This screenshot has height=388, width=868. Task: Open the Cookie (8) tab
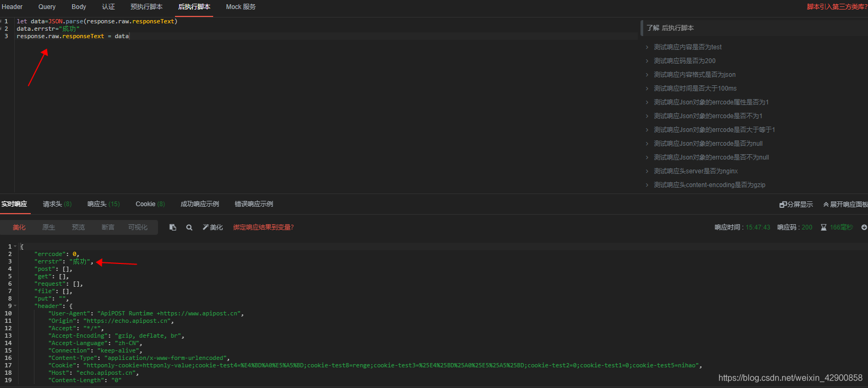150,204
